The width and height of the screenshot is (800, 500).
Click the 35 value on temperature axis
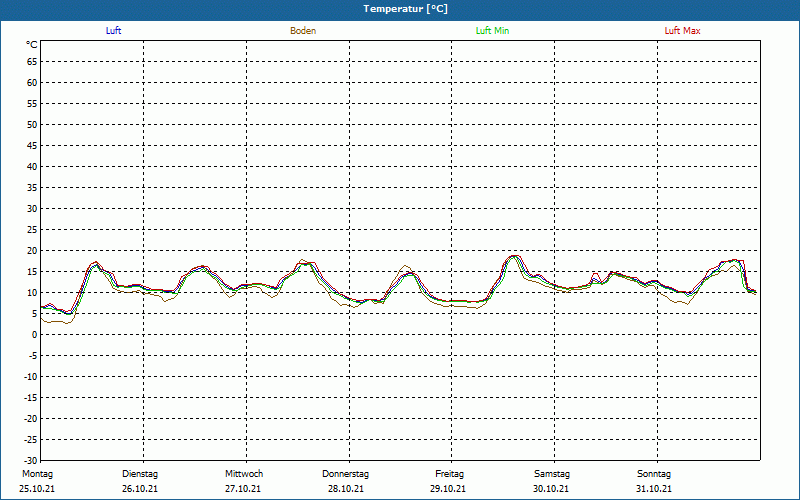pyautogui.click(x=32, y=188)
